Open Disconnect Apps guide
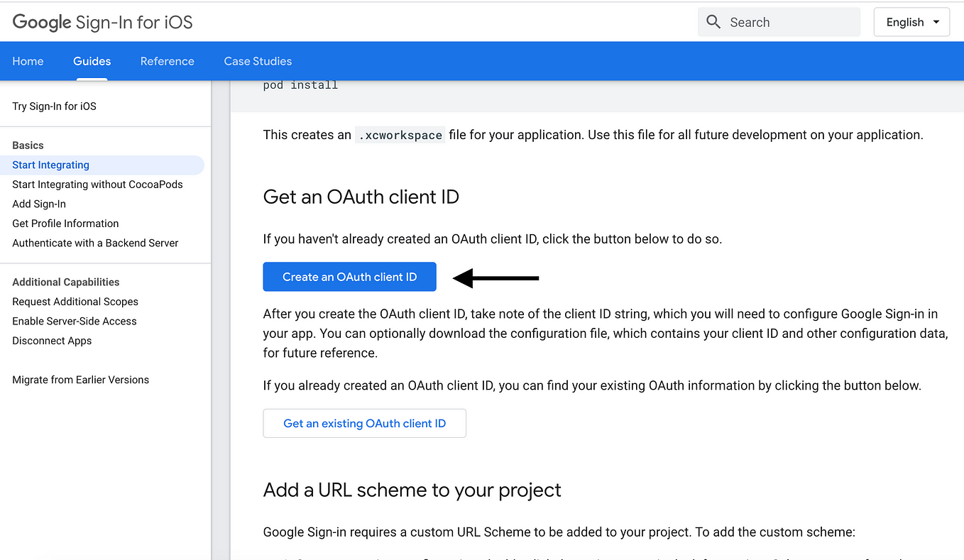The height and width of the screenshot is (560, 964). click(52, 341)
